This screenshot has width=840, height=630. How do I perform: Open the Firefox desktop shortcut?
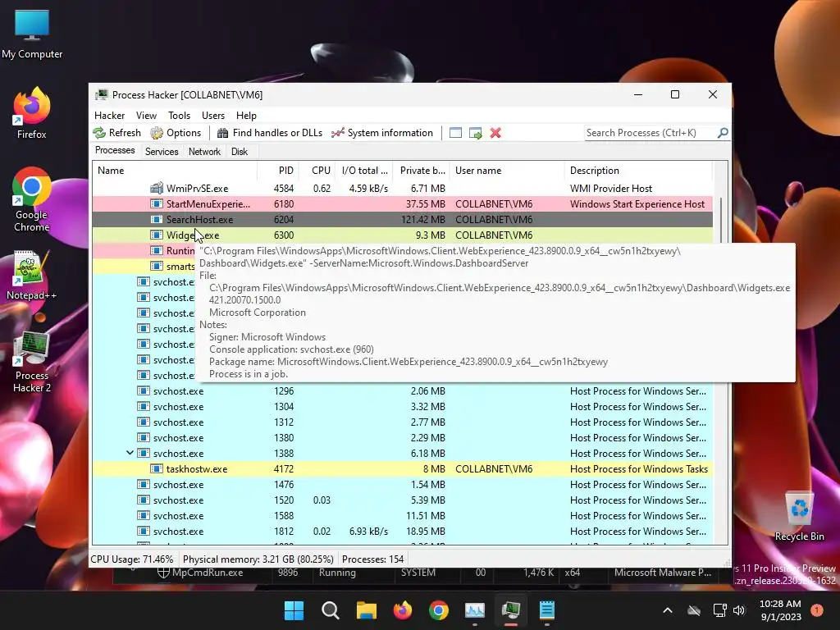tap(32, 113)
